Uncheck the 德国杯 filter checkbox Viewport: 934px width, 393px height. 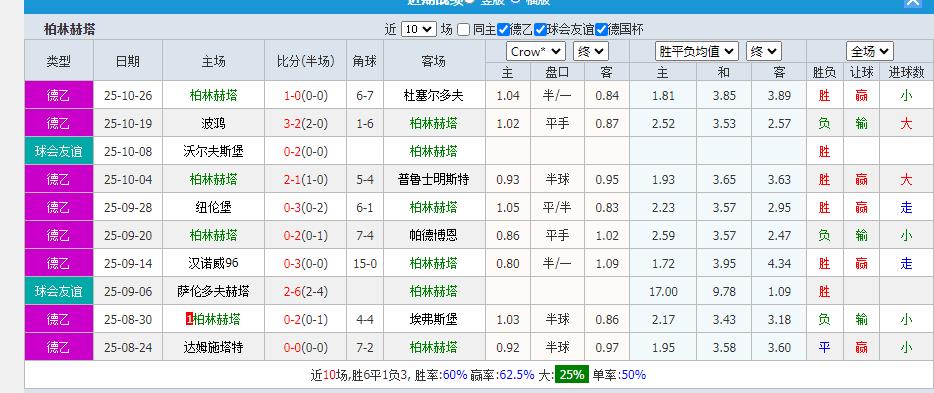[601, 29]
